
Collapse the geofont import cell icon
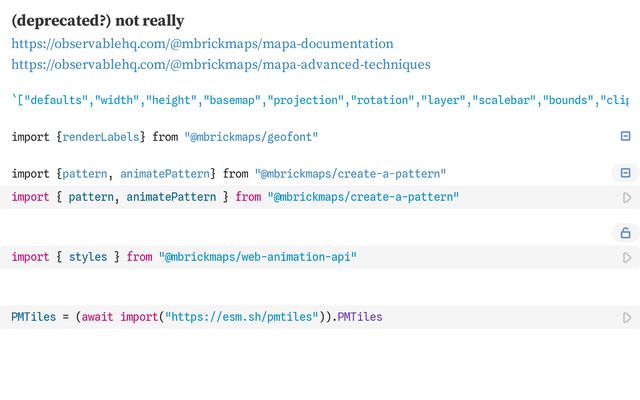pyautogui.click(x=625, y=136)
